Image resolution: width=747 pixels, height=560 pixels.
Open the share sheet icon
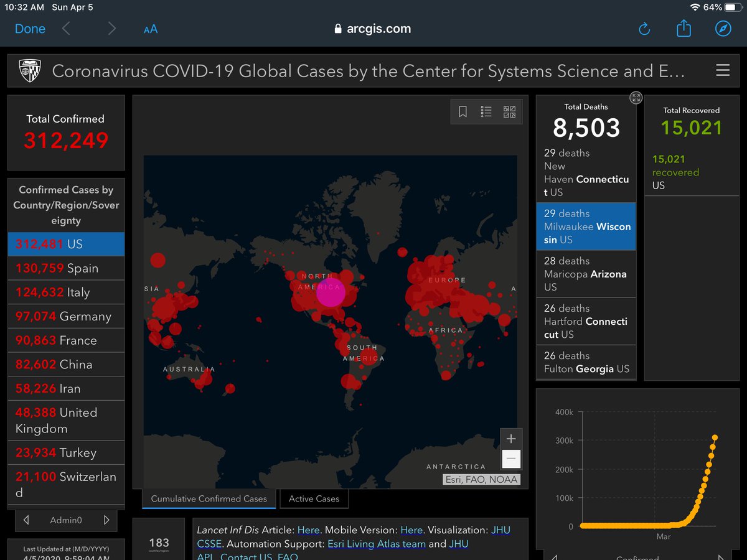(684, 28)
